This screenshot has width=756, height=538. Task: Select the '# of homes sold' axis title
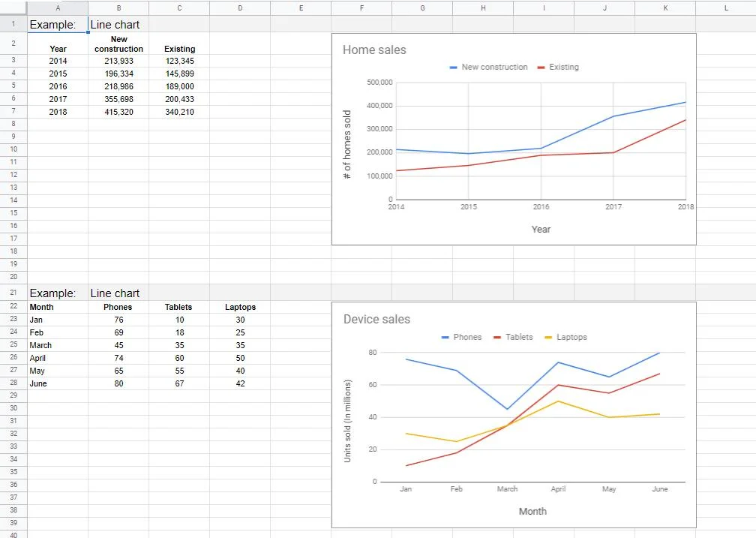(347, 144)
